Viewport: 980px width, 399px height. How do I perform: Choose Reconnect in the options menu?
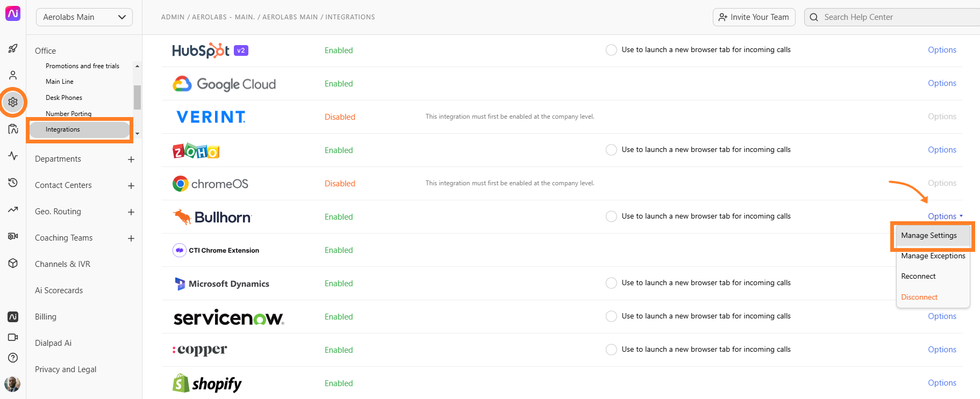pos(933,277)
